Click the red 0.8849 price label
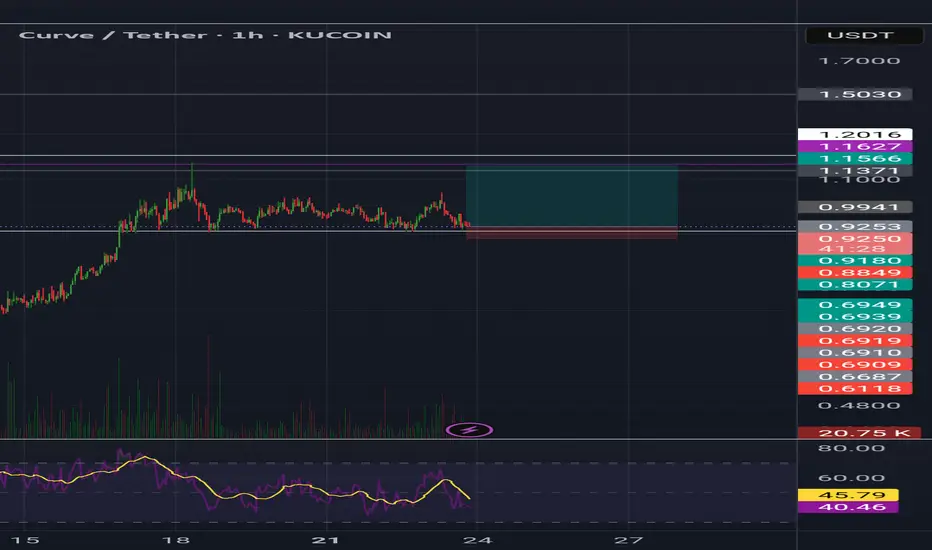Screen dimensions: 932x550 coord(855,272)
